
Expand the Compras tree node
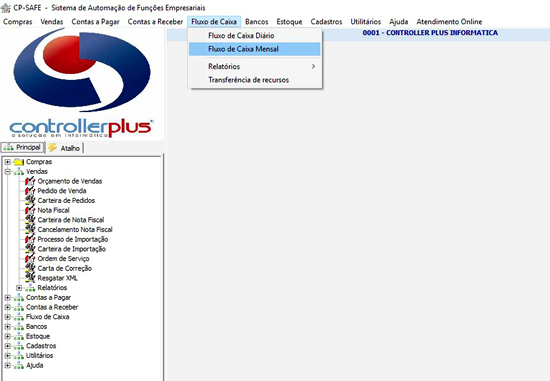click(7, 162)
